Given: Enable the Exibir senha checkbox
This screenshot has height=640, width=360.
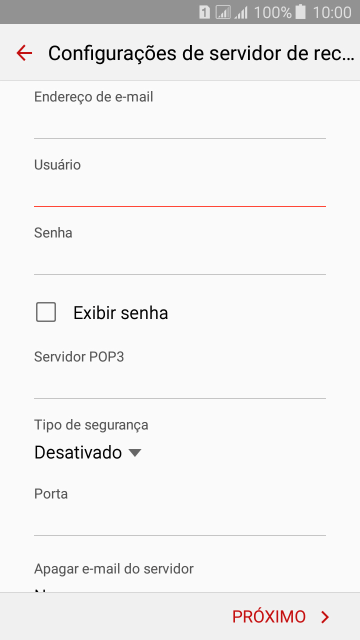Looking at the screenshot, I should pos(46,313).
